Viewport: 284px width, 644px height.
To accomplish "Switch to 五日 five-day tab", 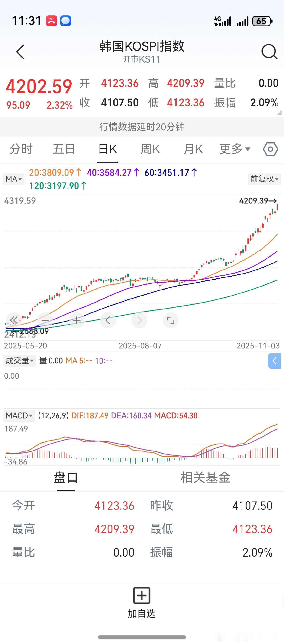I will (x=64, y=149).
